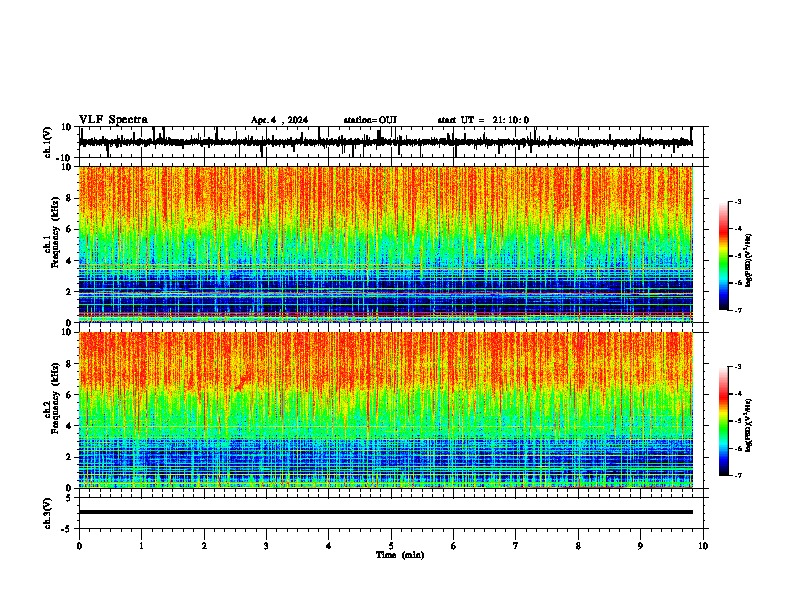Viewport: 792px width, 612px height.
Task: Click the ch.2 spectrogram color bar
Action: (723, 421)
